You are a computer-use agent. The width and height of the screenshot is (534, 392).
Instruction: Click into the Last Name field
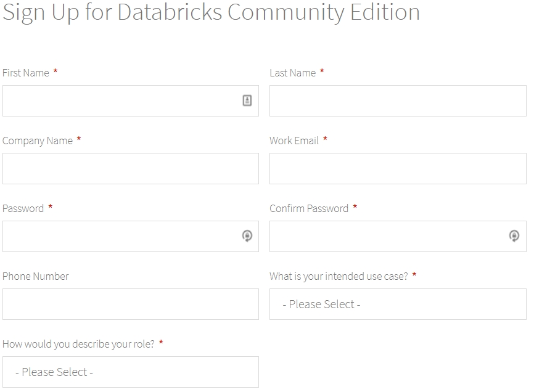(398, 101)
